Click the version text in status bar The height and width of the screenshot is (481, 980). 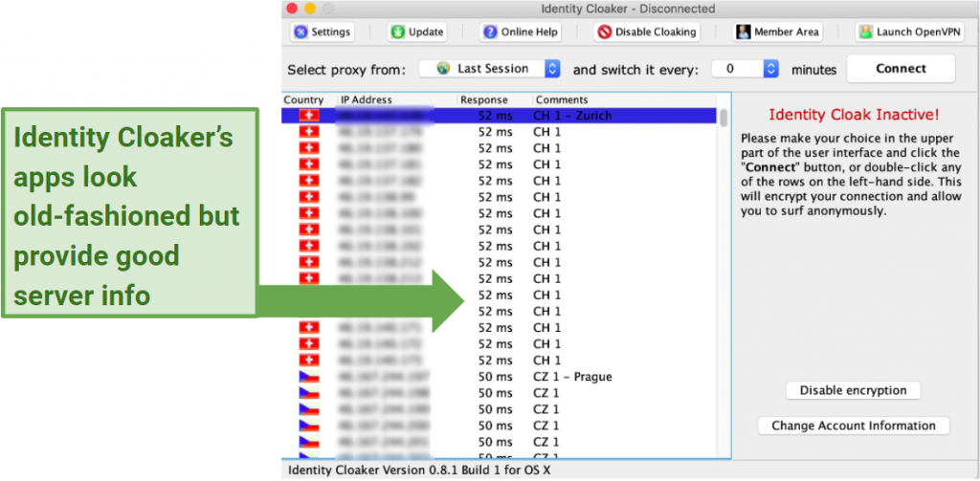419,470
